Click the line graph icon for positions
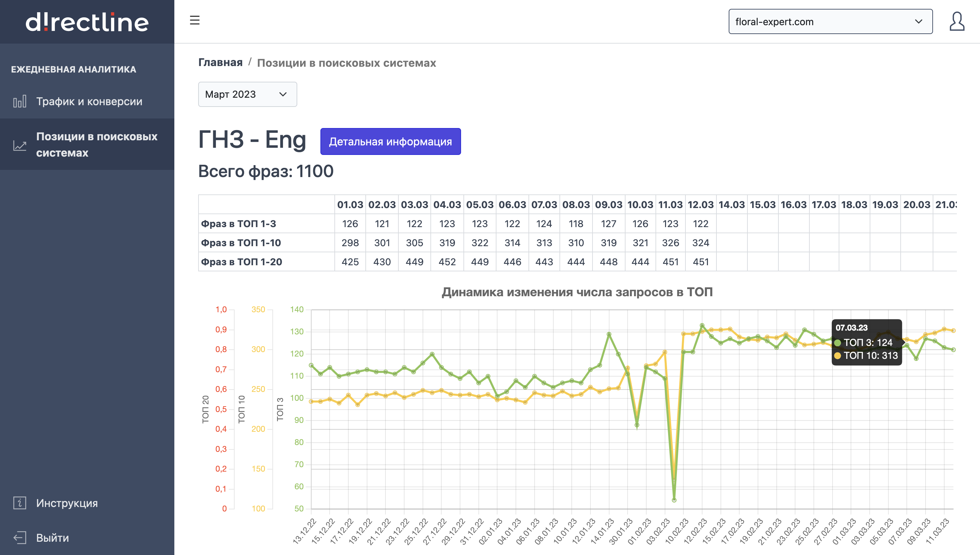Screen dimensions: 980x555 point(19,145)
